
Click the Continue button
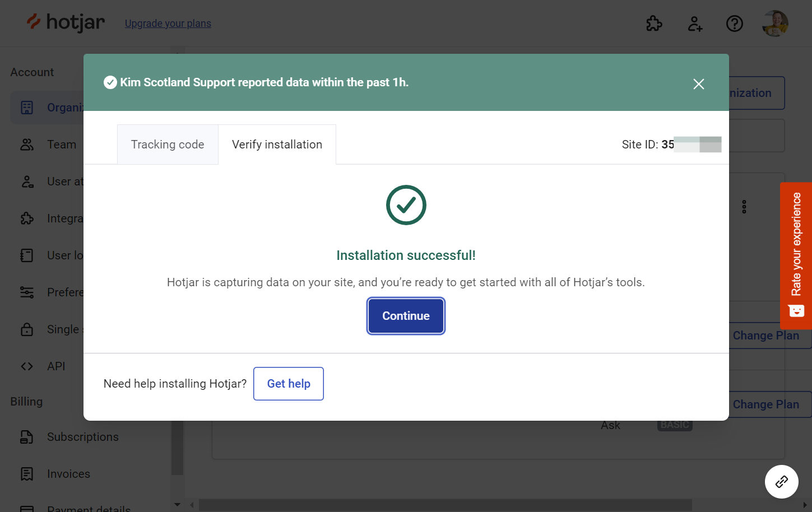click(x=406, y=316)
